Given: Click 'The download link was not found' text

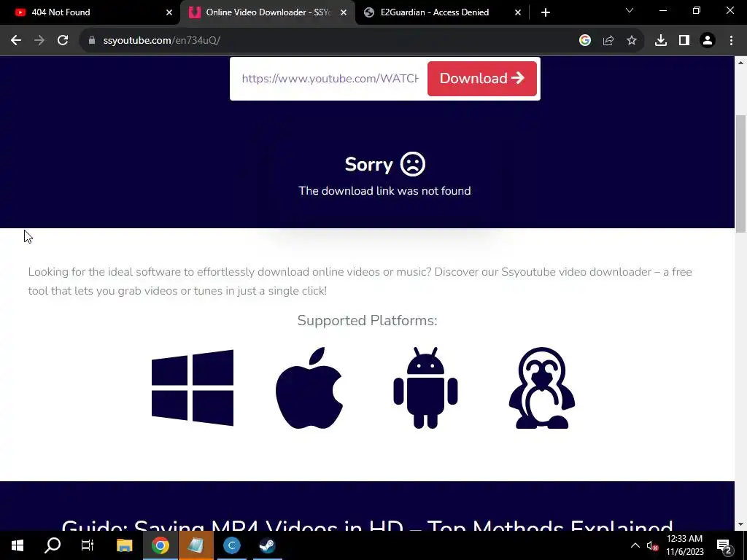Looking at the screenshot, I should pos(384,191).
